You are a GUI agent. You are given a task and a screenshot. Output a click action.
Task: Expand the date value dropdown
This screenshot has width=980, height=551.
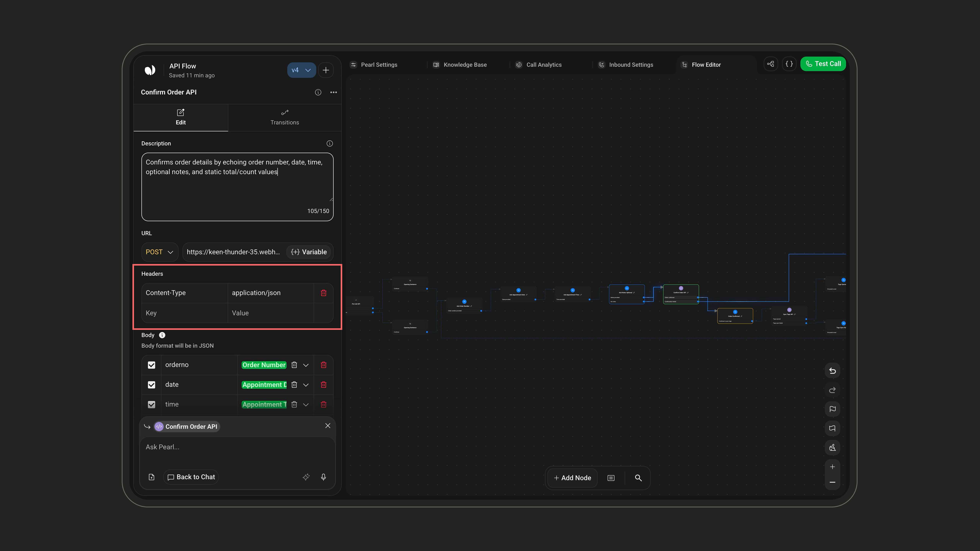point(305,385)
